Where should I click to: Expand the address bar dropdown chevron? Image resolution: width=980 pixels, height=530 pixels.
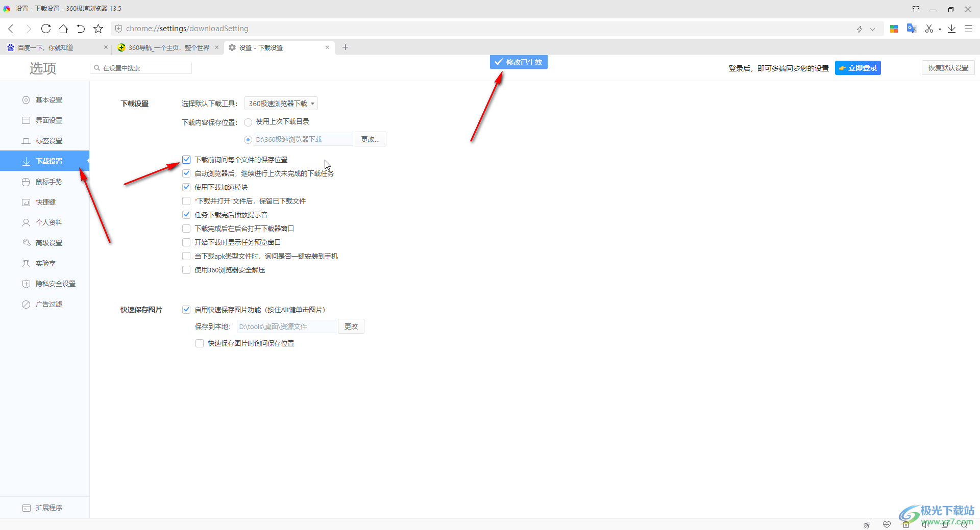tap(872, 29)
